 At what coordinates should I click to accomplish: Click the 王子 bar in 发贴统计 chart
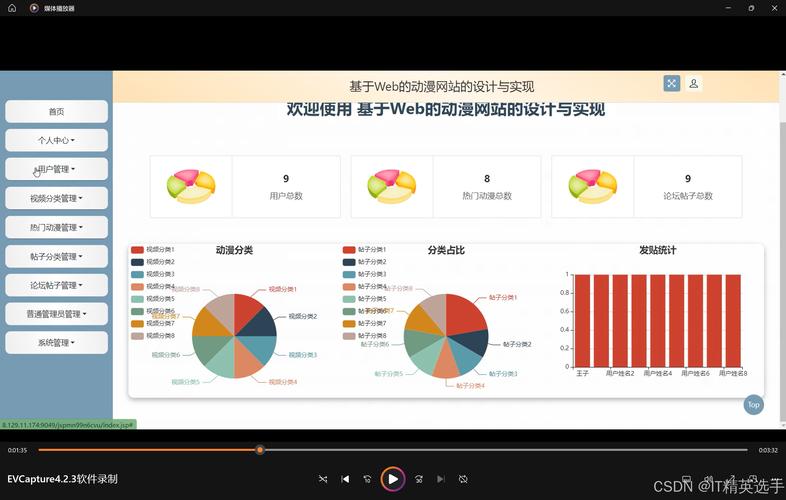coord(582,320)
